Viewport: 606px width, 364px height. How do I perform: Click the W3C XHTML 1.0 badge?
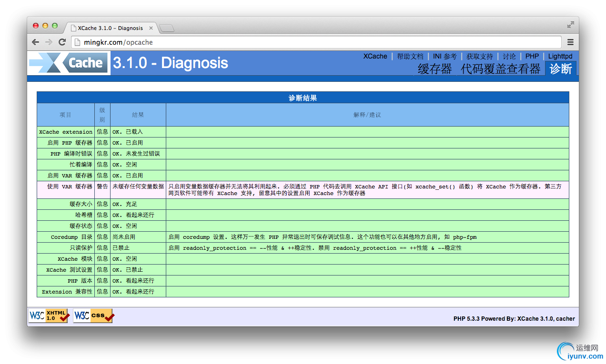(49, 316)
